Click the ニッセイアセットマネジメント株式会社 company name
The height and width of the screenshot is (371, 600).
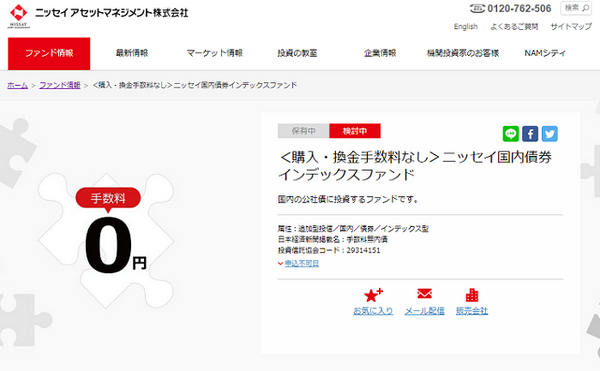pos(111,13)
